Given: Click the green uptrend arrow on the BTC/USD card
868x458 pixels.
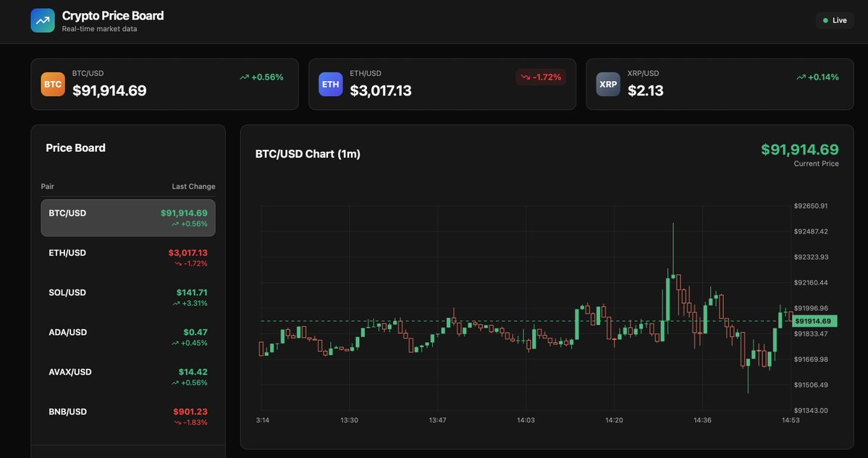Looking at the screenshot, I should click(x=243, y=75).
